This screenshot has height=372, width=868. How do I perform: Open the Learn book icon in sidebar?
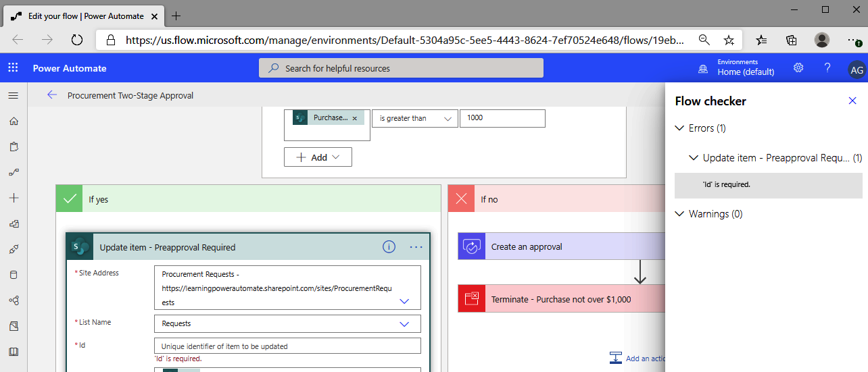coord(13,352)
